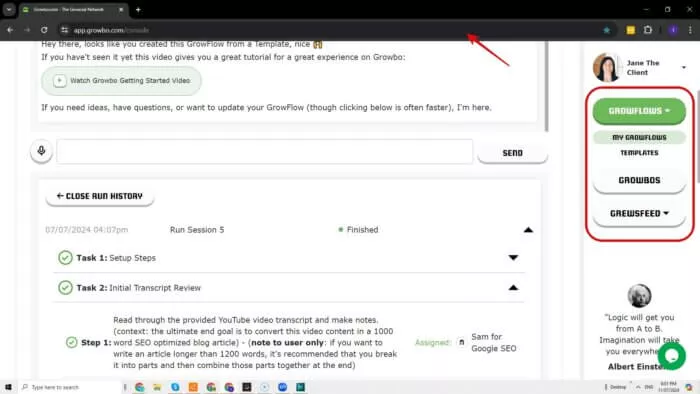700x394 pixels.
Task: Close the Growbo browser tab
Action: click(121, 9)
